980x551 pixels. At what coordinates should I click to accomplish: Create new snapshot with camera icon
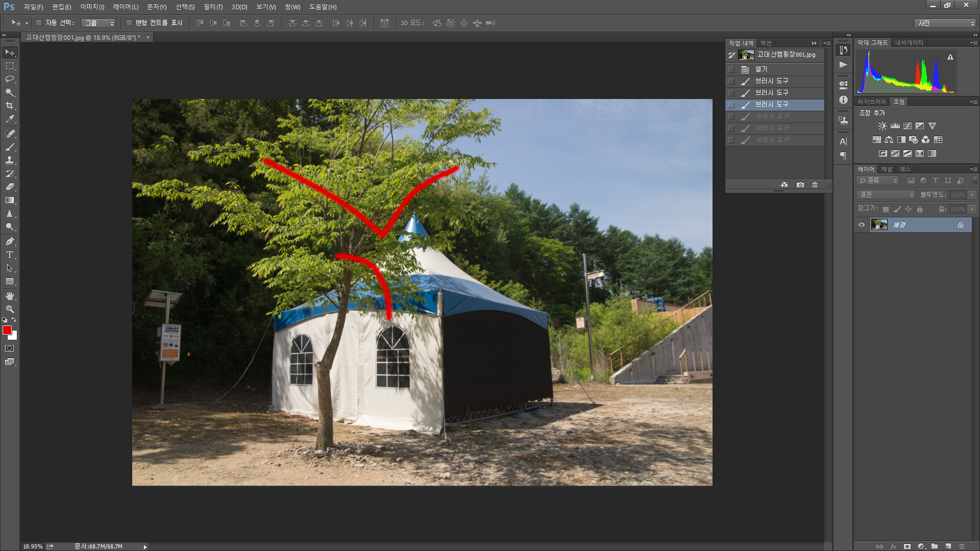800,185
